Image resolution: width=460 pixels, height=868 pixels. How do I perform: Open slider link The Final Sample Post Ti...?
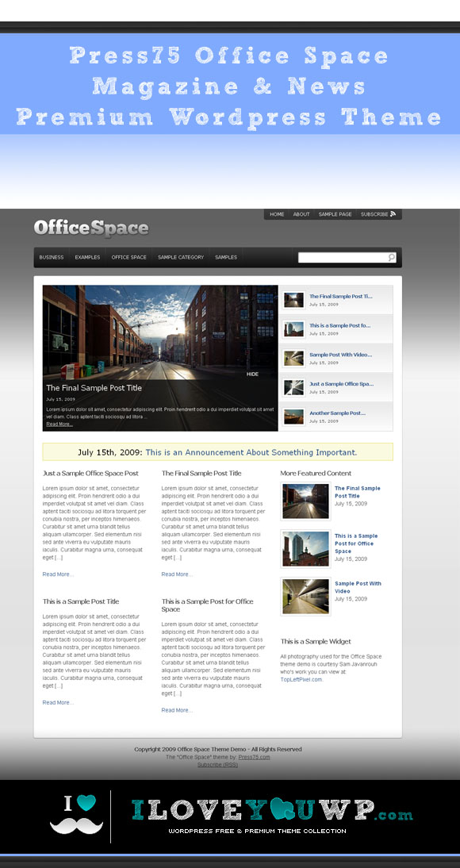[340, 297]
